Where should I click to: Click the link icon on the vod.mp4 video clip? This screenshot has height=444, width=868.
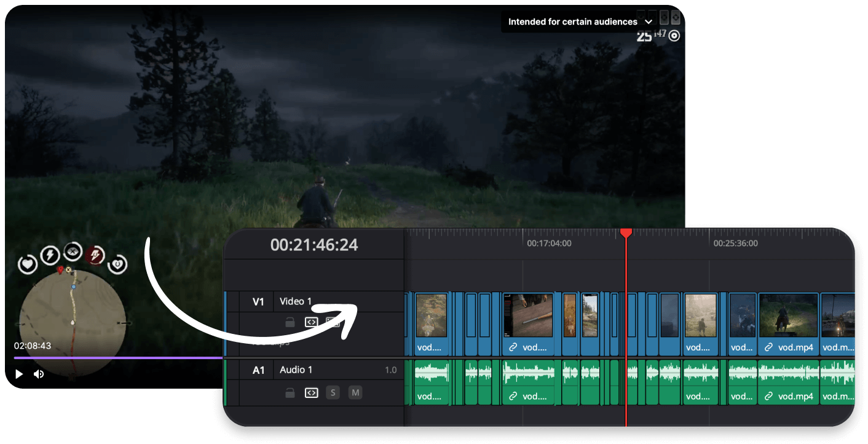click(768, 347)
